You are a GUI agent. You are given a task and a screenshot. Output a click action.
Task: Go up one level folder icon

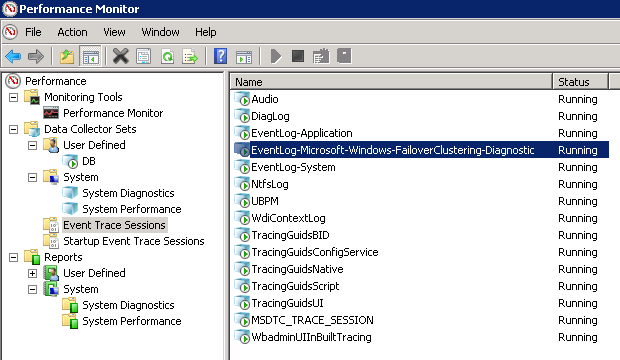tap(67, 57)
